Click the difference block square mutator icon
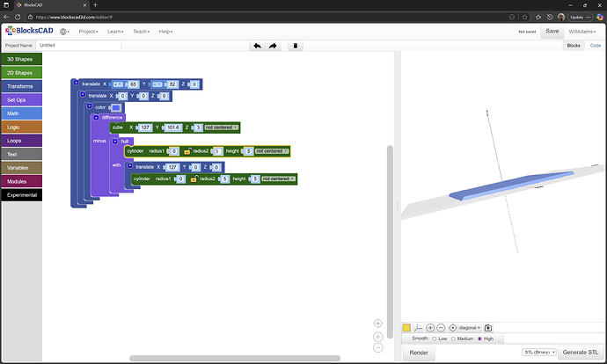Viewport: 607px width, 364px height. [x=96, y=117]
